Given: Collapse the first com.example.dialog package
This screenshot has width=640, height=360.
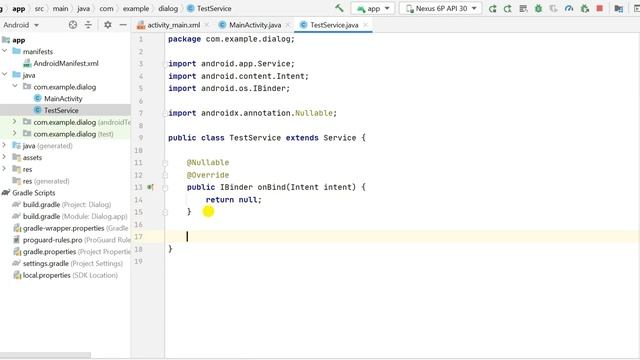Looking at the screenshot, I should click(15, 87).
